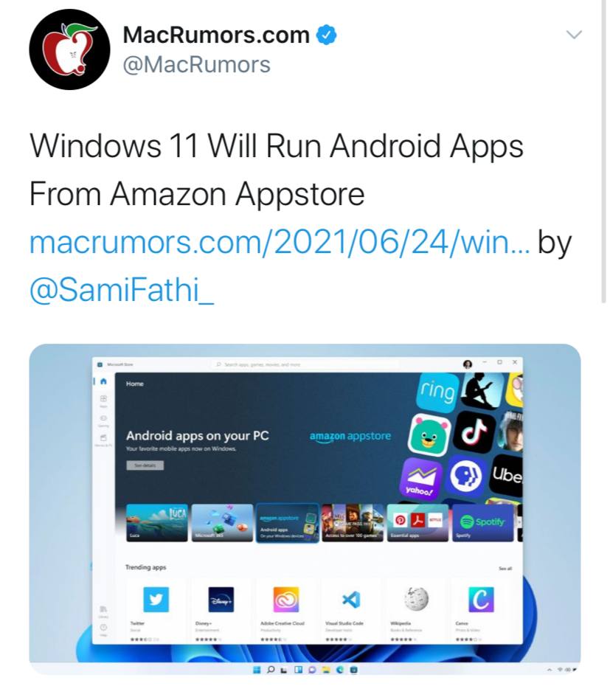Click See details button under Android apps
Image resolution: width=610 pixels, height=700 pixels.
(145, 465)
